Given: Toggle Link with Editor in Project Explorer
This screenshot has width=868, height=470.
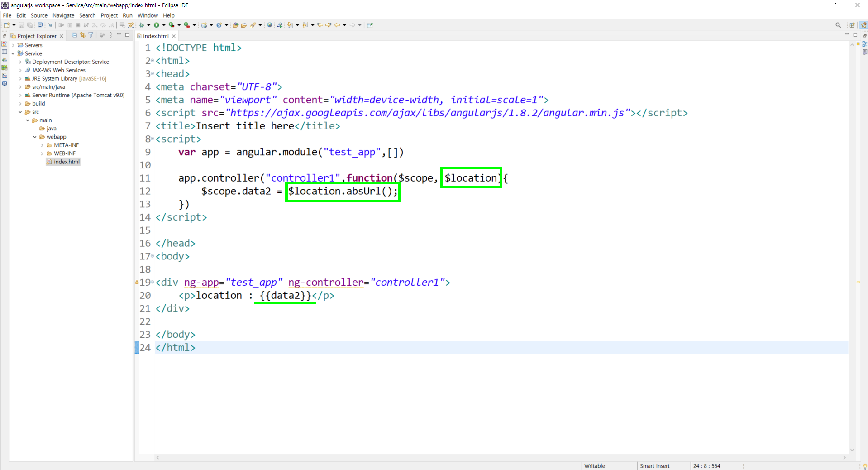Looking at the screenshot, I should (x=83, y=35).
